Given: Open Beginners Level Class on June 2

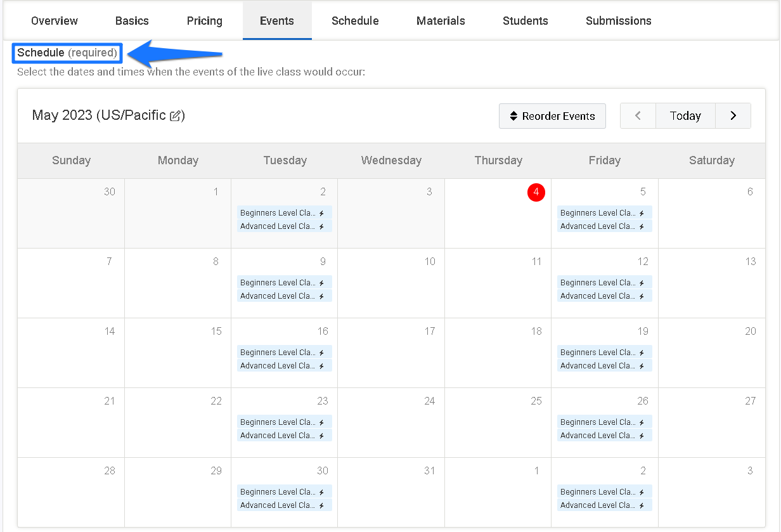Looking at the screenshot, I should (x=605, y=492).
